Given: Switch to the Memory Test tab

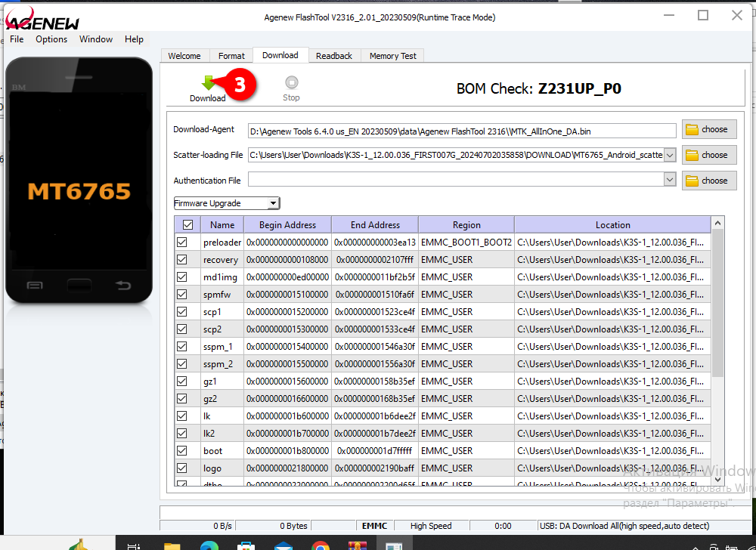Looking at the screenshot, I should coord(392,56).
